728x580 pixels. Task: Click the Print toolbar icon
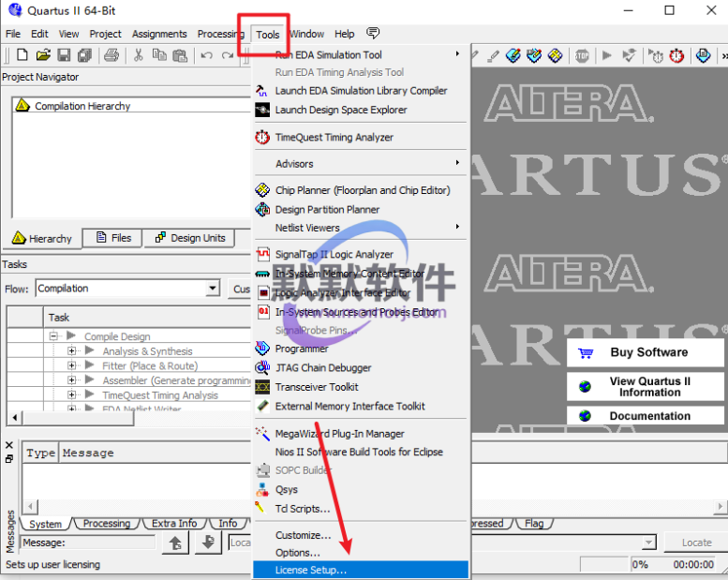[111, 55]
